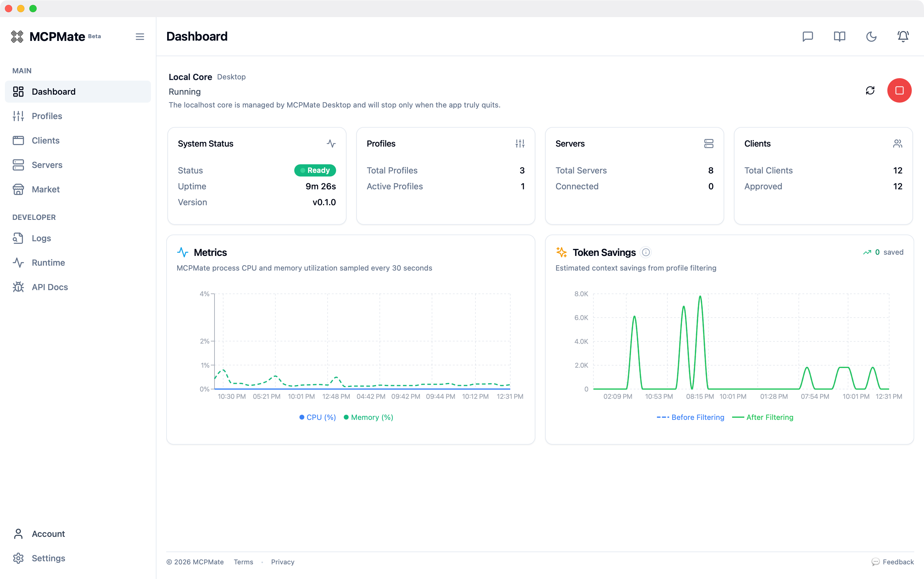
Task: Click the MCPMate logo icon
Action: click(x=17, y=36)
